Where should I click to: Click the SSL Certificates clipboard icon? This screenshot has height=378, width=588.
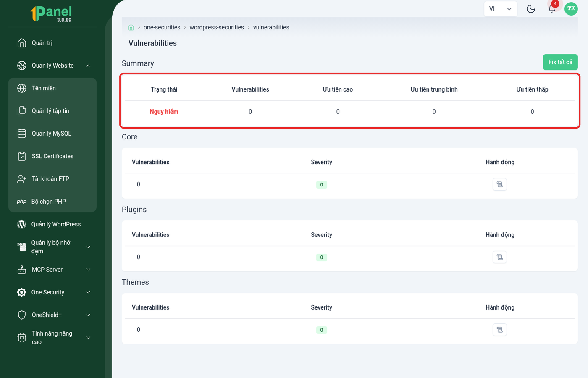(22, 156)
